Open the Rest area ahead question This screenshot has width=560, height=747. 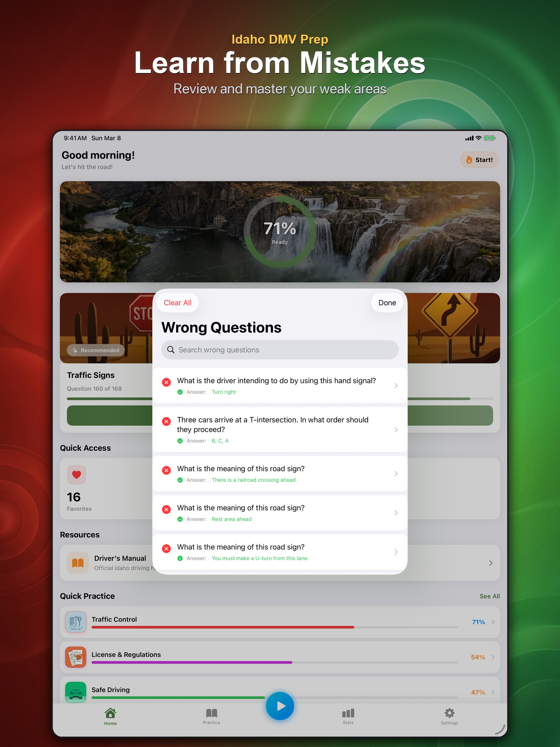pos(280,513)
